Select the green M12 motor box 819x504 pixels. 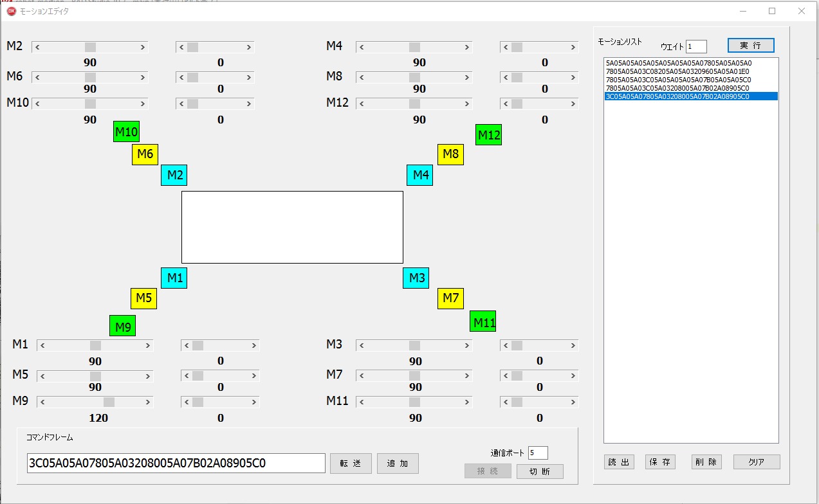488,135
